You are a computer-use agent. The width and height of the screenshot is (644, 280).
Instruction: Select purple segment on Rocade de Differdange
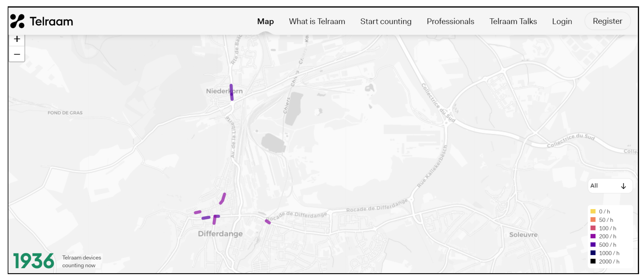(x=268, y=222)
